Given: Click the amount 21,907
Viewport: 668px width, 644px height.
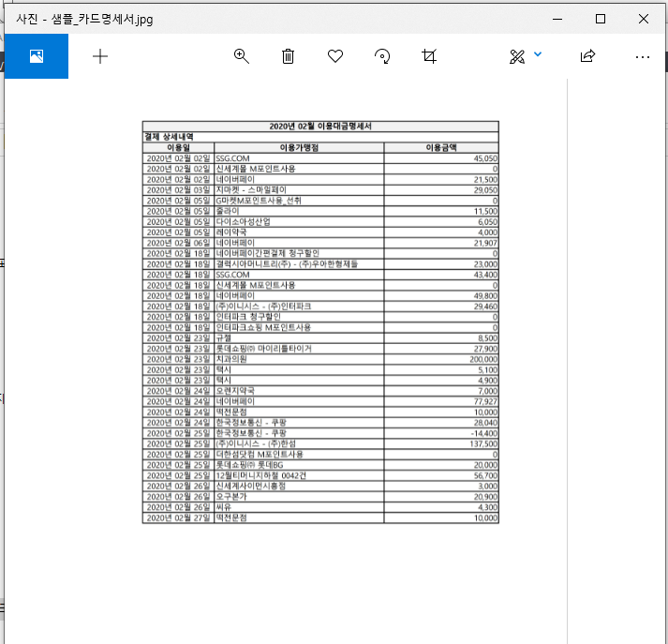Looking at the screenshot, I should [x=485, y=243].
